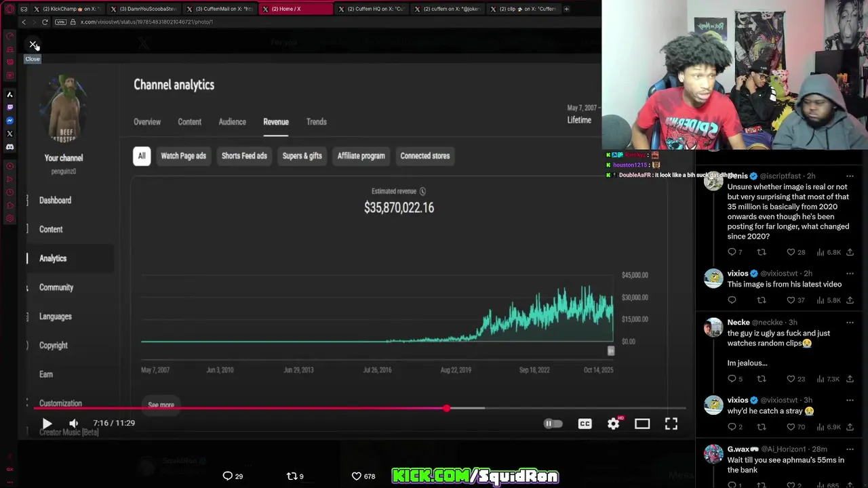Open the Messenger sidebar icon
This screenshot has width=868, height=488.
[9, 121]
